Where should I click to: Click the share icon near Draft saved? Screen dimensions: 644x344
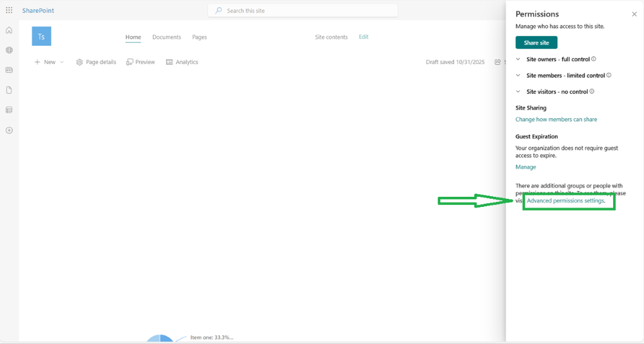coord(498,62)
